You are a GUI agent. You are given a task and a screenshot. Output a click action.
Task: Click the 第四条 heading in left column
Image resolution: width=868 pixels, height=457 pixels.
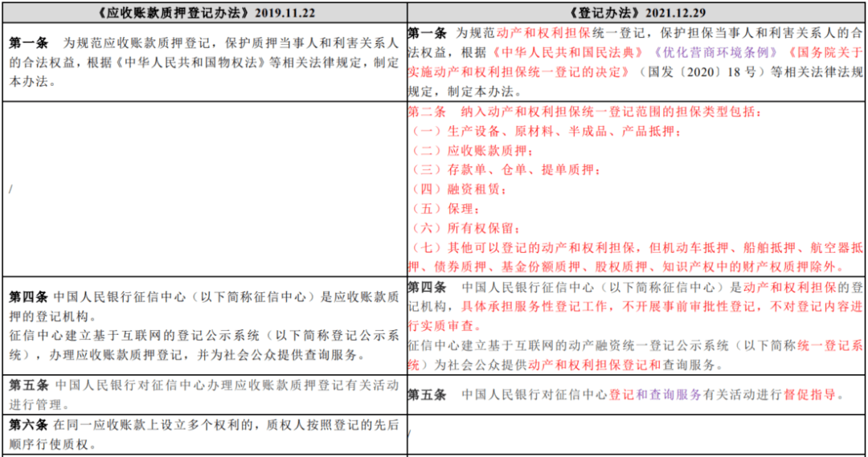27,296
